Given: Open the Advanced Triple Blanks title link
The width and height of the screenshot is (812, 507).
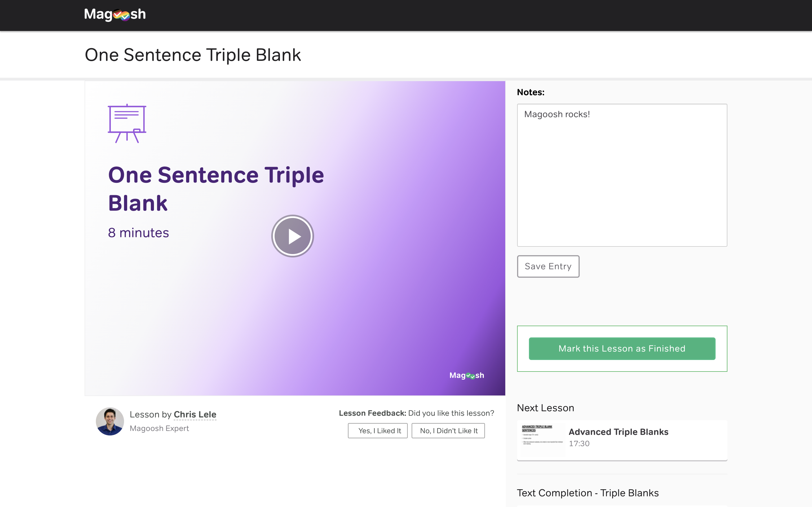Looking at the screenshot, I should pyautogui.click(x=618, y=432).
